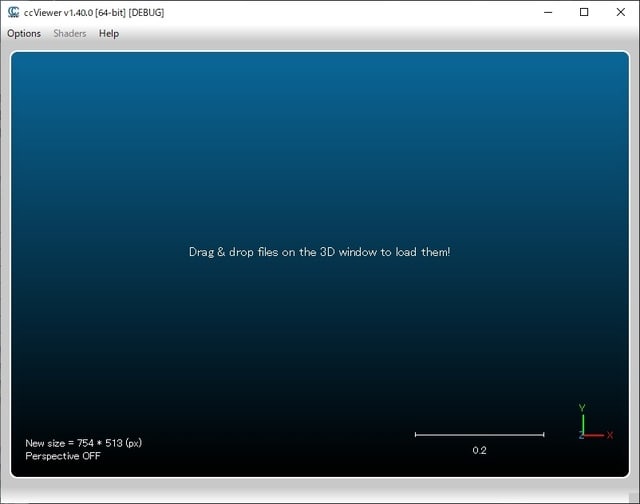Click the right end tick of the scale bar
Viewport: 640px width, 504px height.
544,434
